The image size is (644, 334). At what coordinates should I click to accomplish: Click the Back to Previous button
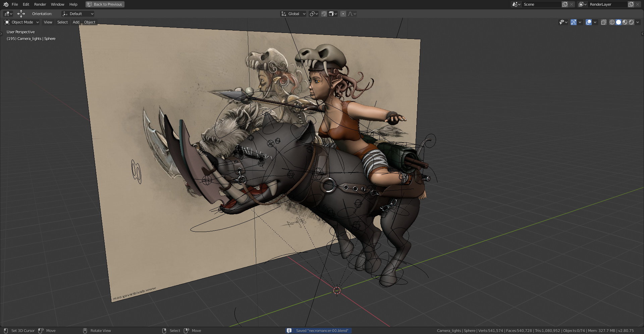(x=105, y=4)
